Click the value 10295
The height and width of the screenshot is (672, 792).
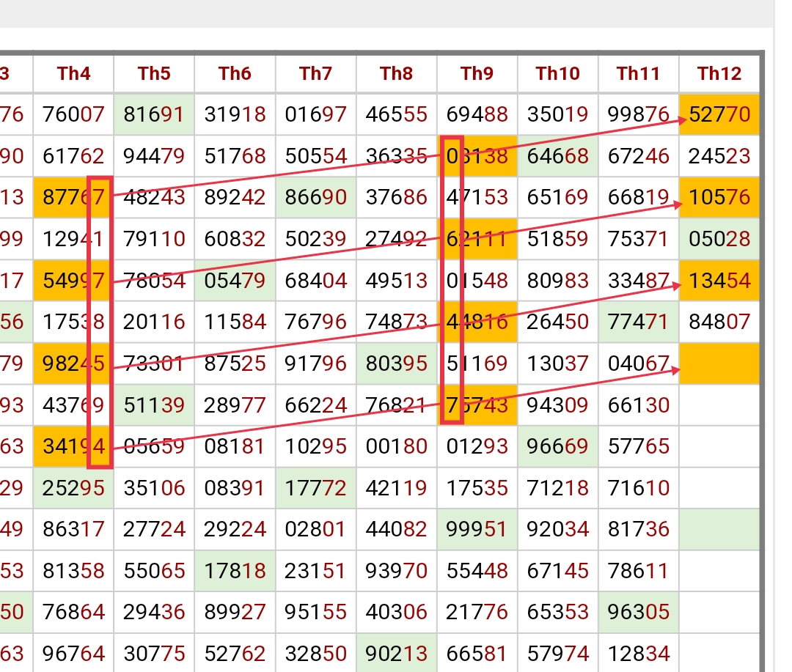coord(316,446)
